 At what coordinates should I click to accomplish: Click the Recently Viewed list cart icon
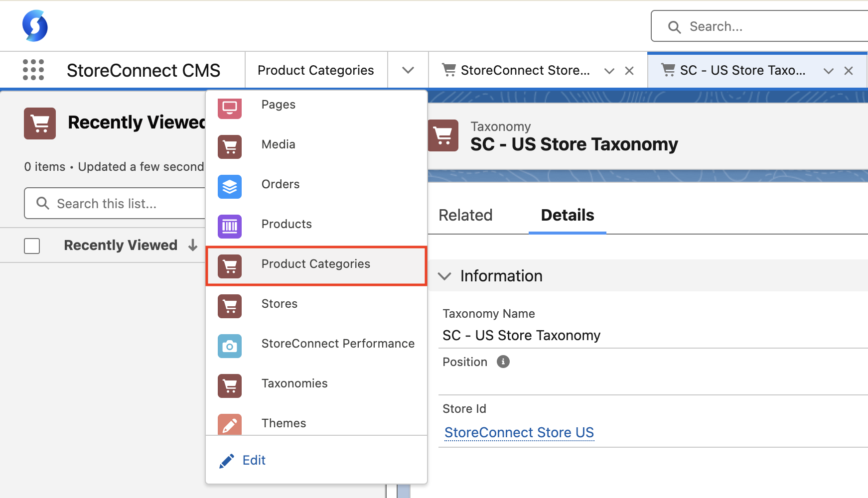40,124
